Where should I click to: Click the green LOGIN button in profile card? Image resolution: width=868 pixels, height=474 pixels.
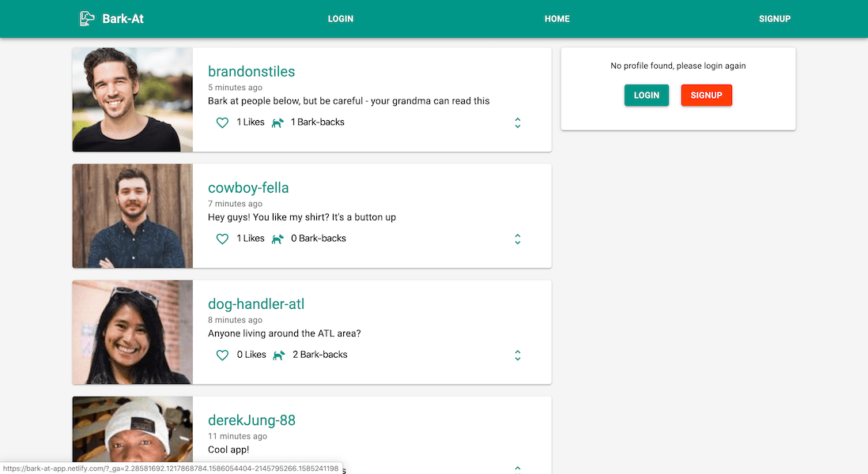[x=647, y=95]
